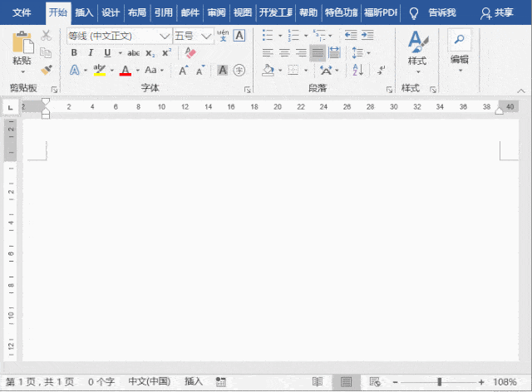
Task: Toggle character shading
Action: coord(223,71)
